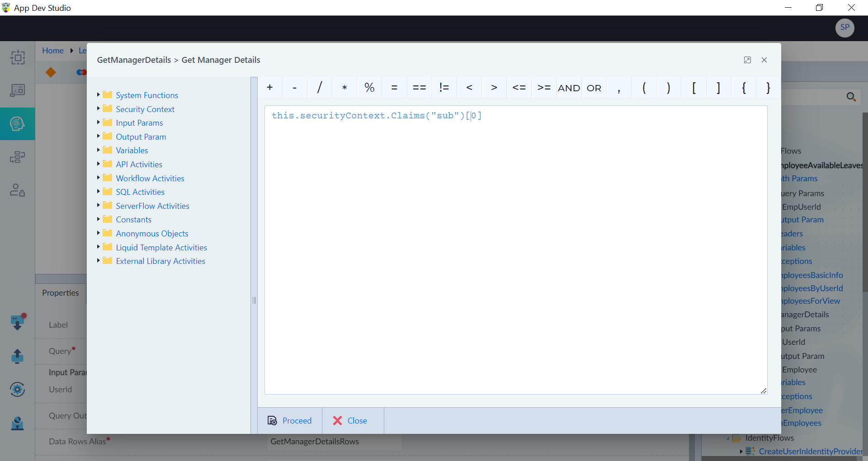Image resolution: width=868 pixels, height=461 pixels.
Task: Open the fingerprint identity sidebar icon
Action: click(x=17, y=124)
